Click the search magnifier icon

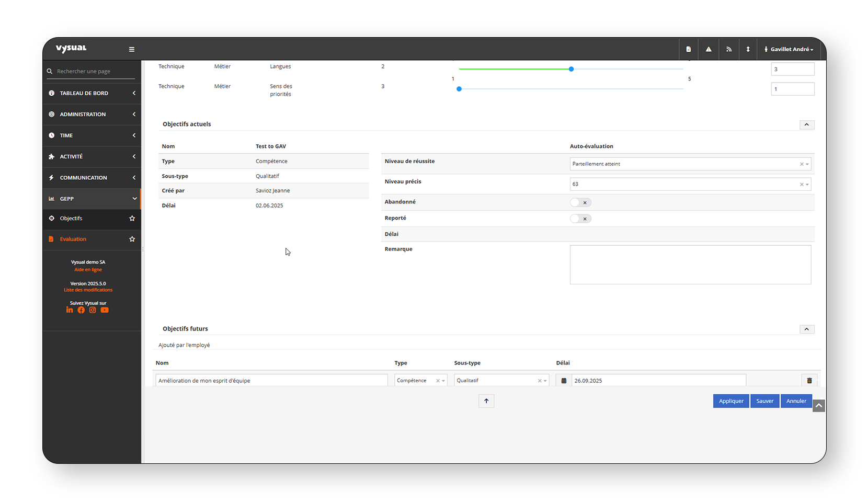(50, 71)
